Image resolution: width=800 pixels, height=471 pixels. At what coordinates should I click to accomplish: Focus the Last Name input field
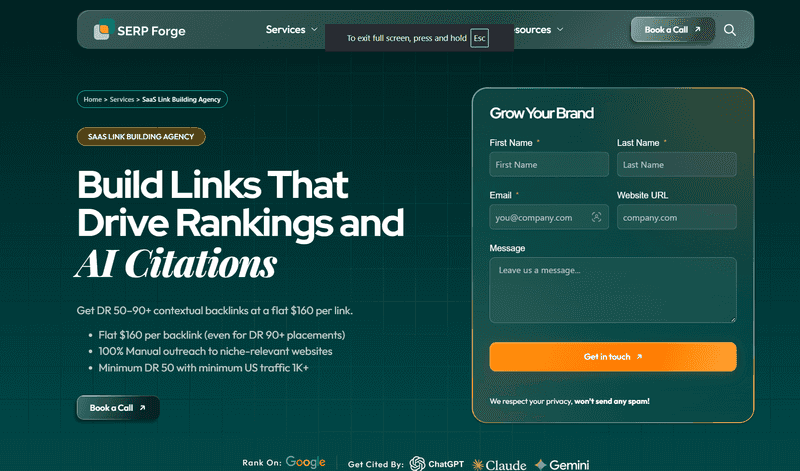(677, 164)
